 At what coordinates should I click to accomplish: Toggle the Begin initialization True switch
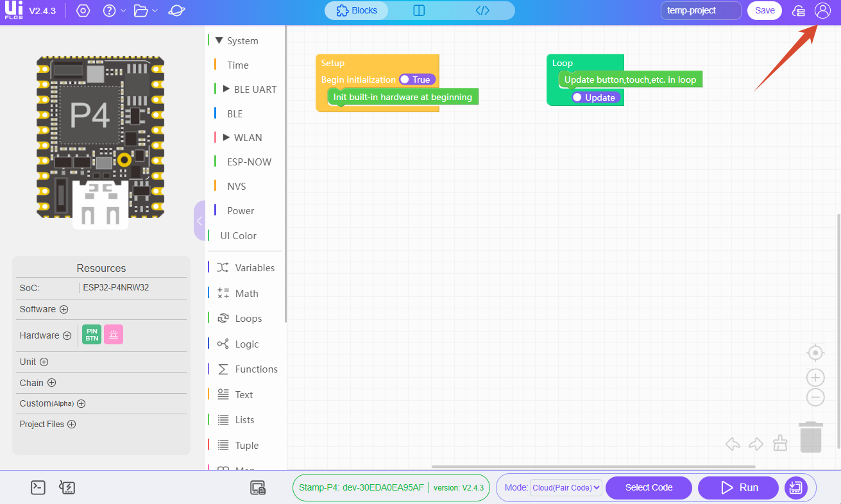coord(416,80)
